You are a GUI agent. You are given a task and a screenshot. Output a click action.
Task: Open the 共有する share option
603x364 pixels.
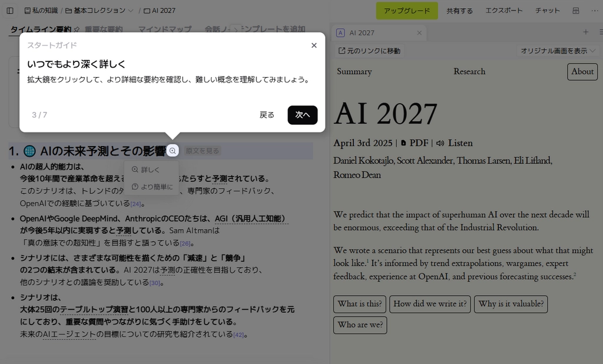point(459,11)
